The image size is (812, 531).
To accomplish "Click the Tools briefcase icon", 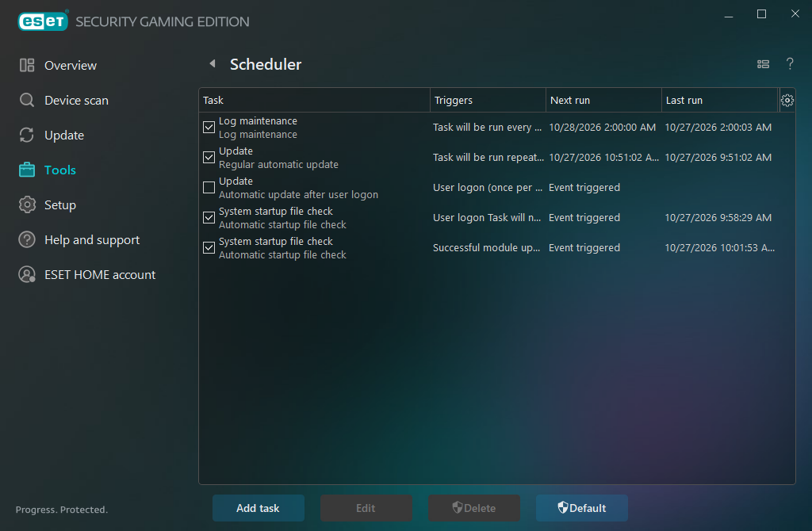I will click(x=27, y=170).
